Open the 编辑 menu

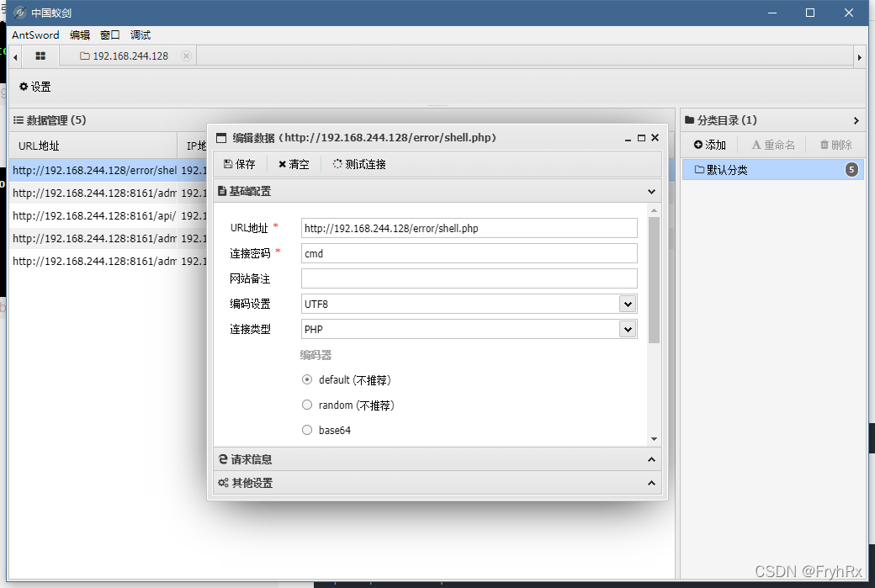(80, 34)
